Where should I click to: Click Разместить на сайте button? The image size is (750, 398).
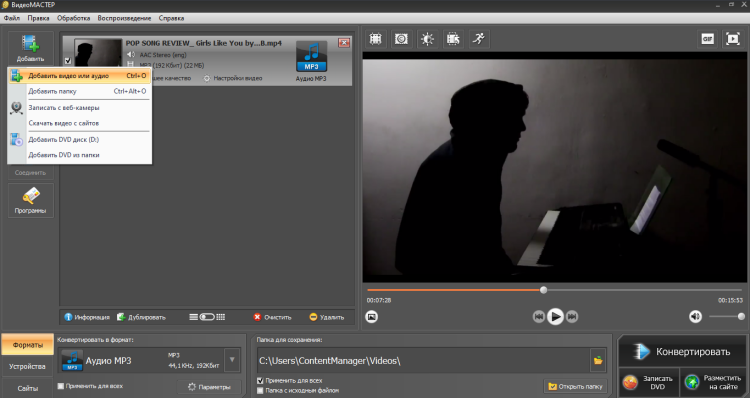[713, 382]
